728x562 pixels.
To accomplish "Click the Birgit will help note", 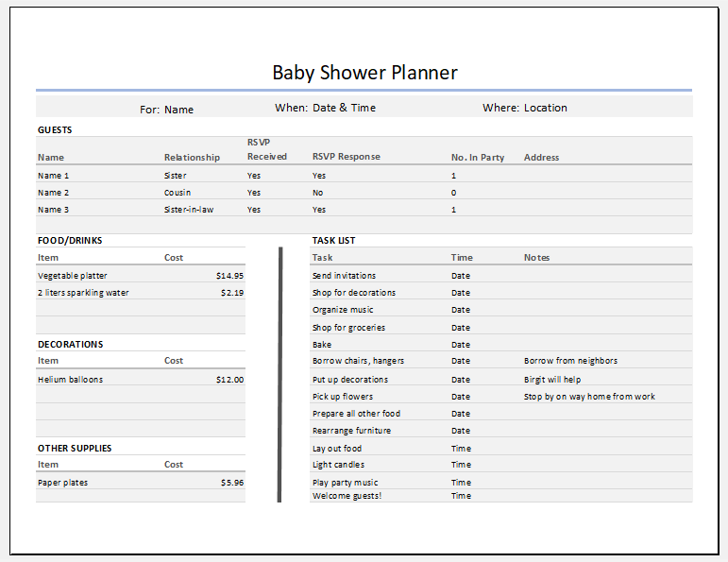I will (x=552, y=380).
